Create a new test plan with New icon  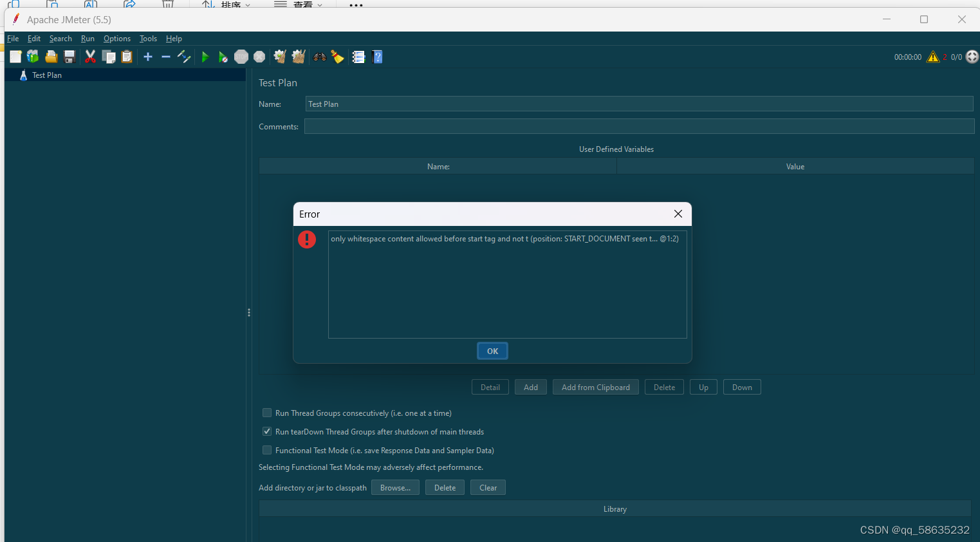(15, 57)
